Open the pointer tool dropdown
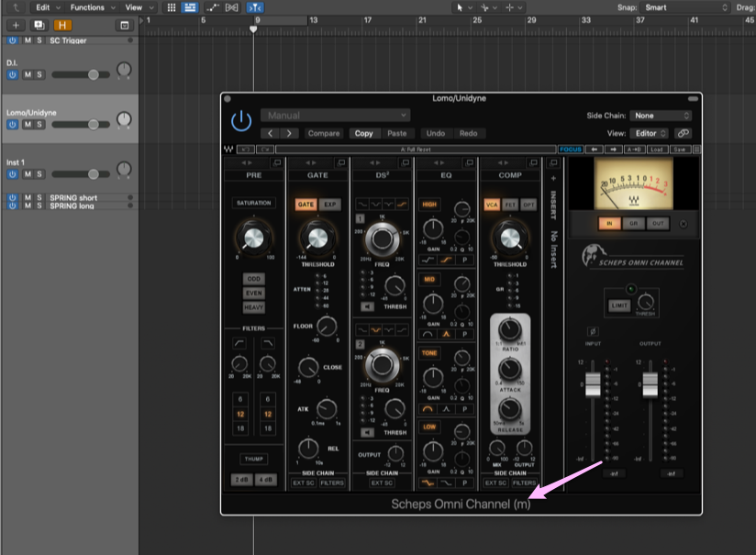Image resolution: width=756 pixels, height=555 pixels. point(463,7)
